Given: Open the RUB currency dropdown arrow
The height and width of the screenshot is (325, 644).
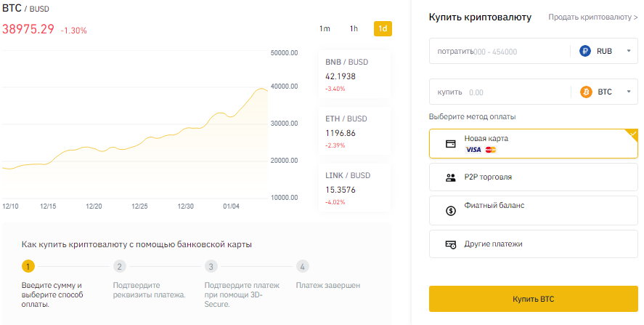Looking at the screenshot, I should click(x=629, y=51).
